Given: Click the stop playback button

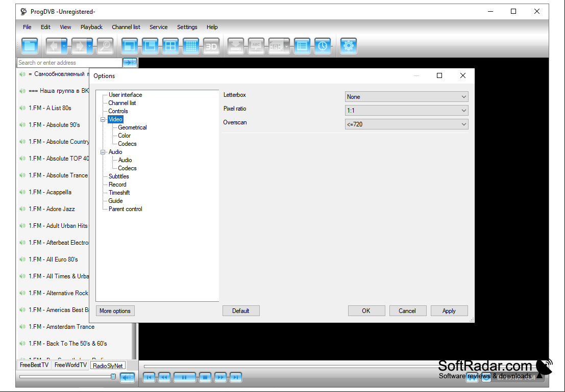Looking at the screenshot, I should 205,377.
